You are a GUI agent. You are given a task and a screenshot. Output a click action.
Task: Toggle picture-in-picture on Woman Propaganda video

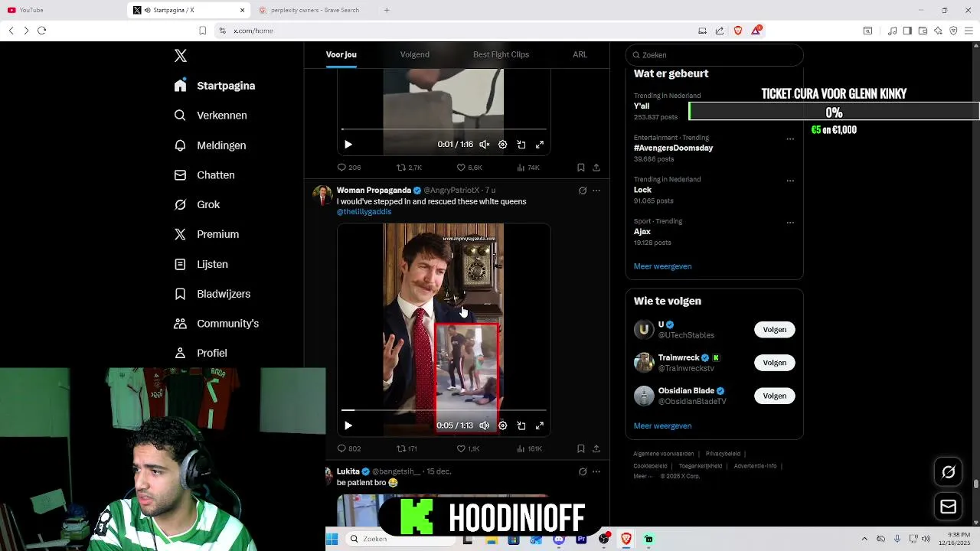[x=521, y=425]
